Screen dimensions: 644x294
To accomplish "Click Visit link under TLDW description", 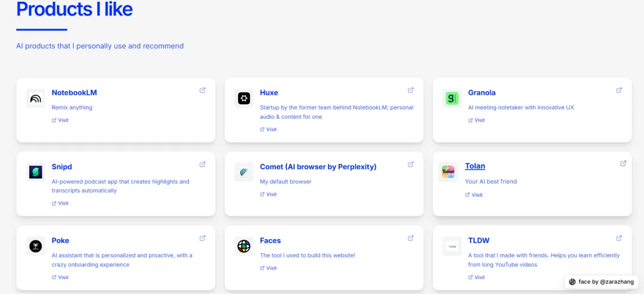I will [x=476, y=277].
